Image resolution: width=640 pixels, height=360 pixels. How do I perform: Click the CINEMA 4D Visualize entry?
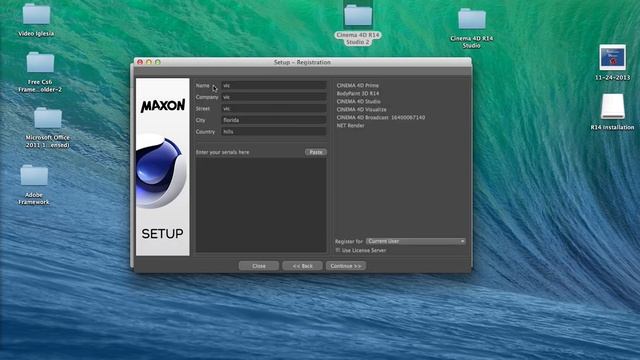(361, 109)
